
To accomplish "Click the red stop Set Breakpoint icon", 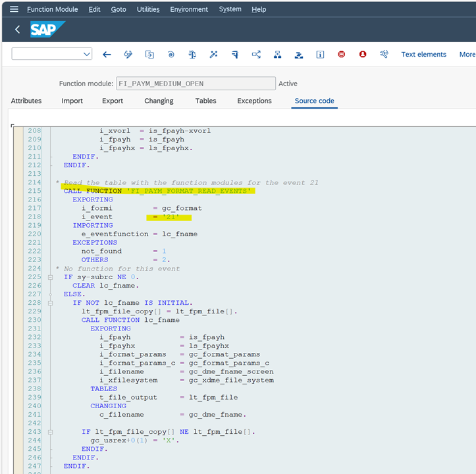I will (x=342, y=55).
